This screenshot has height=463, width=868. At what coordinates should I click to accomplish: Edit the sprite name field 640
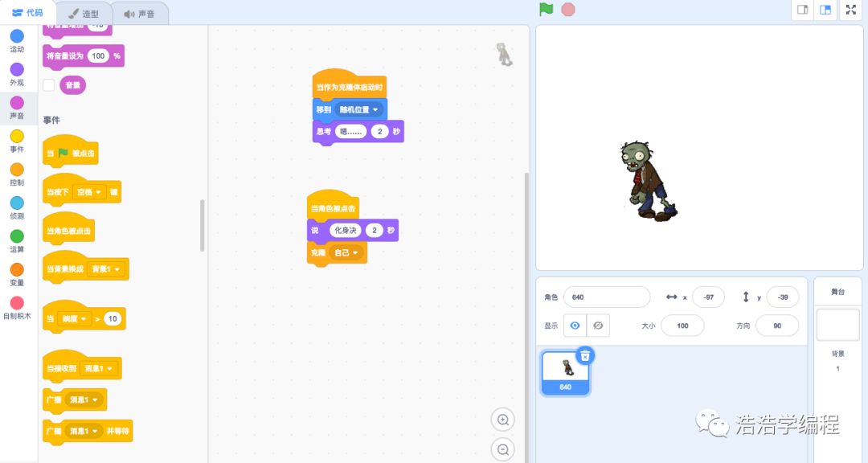[607, 297]
